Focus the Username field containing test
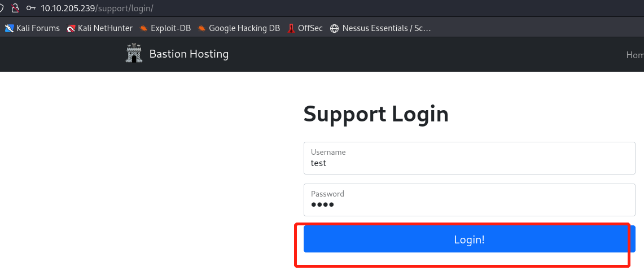This screenshot has height=279, width=644. (469, 163)
